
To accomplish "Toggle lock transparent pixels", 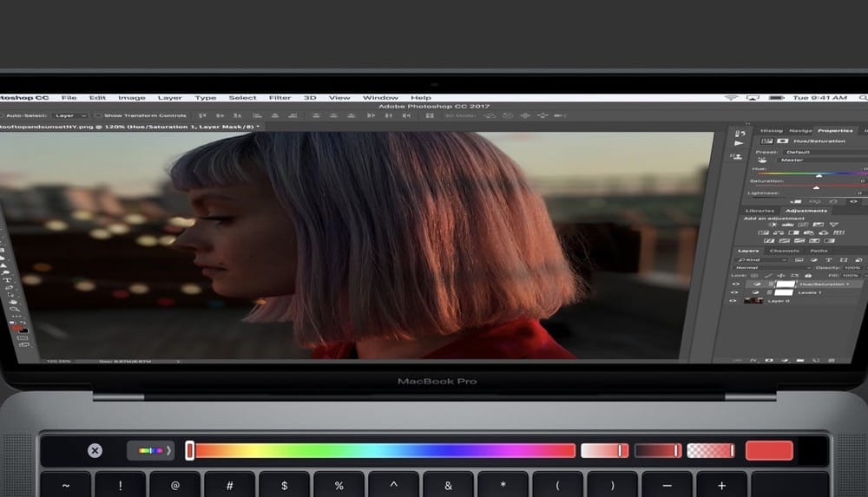I will click(x=754, y=276).
